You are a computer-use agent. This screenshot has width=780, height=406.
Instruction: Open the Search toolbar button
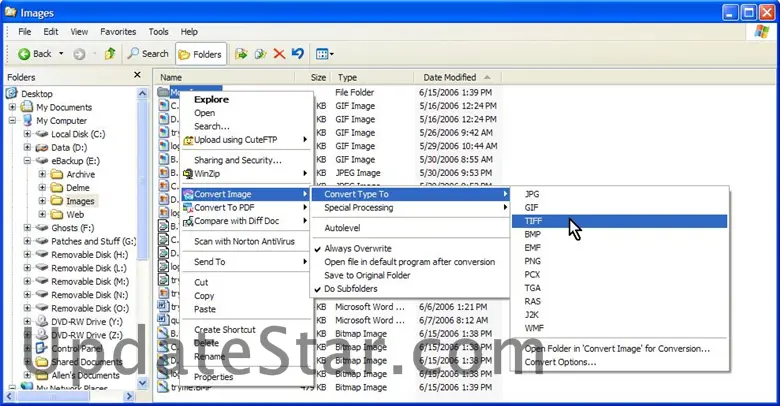point(148,54)
